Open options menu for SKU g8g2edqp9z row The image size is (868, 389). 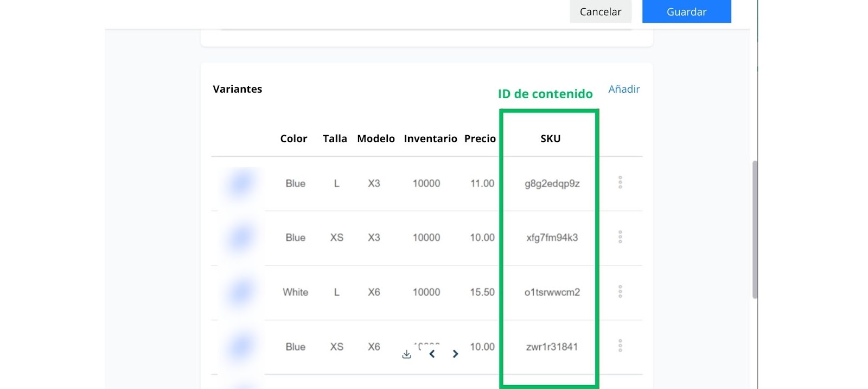pos(620,183)
